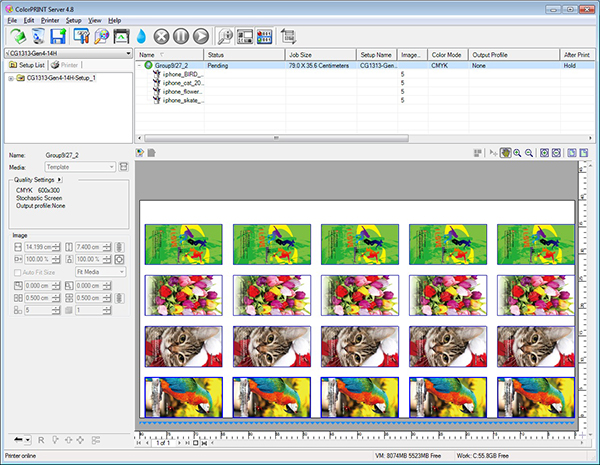600x465 pixels.
Task: Open the CG1313-Gen4-14H printer dropdown
Action: coord(127,52)
